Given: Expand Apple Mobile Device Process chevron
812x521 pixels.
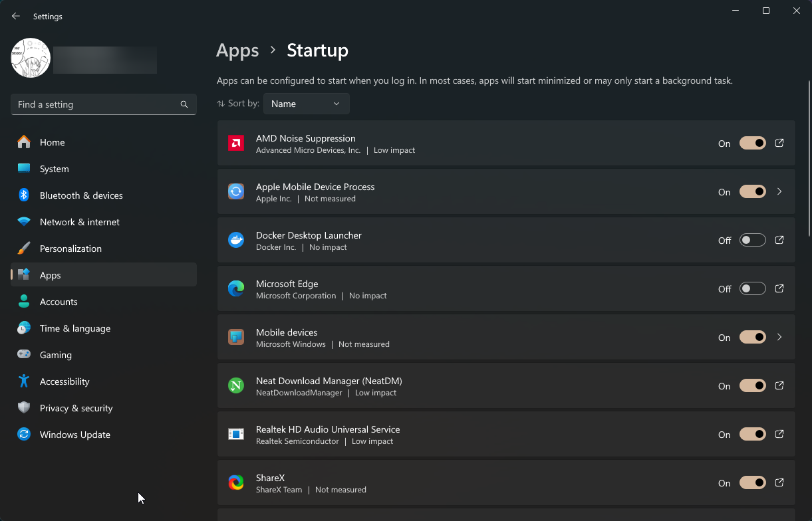Looking at the screenshot, I should tap(779, 191).
